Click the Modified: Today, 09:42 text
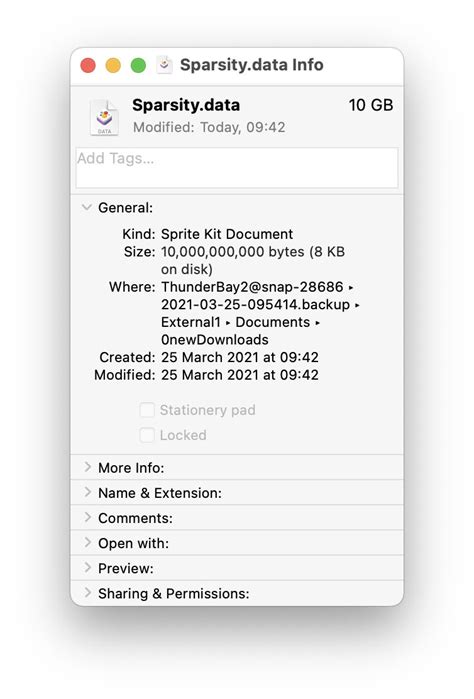This screenshot has height=699, width=474. (x=209, y=127)
